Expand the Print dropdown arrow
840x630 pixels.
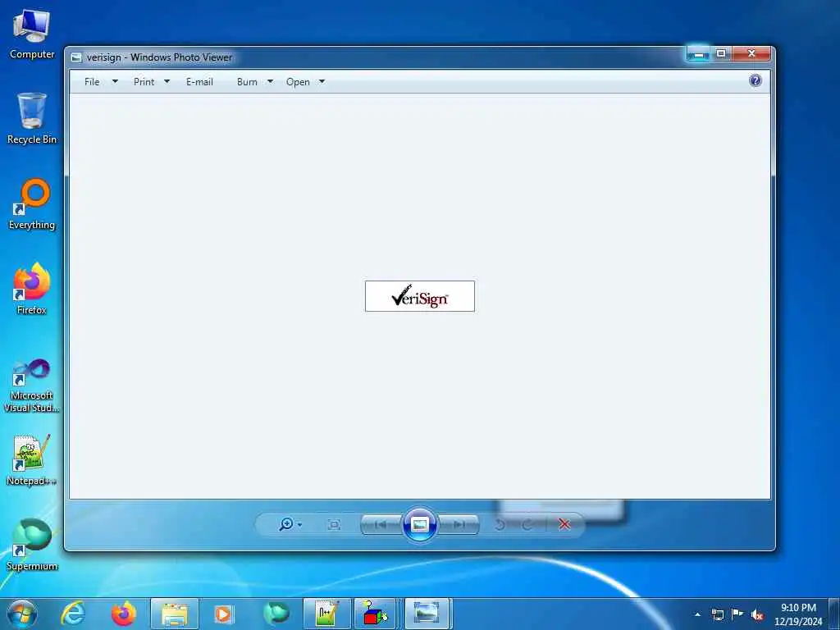[167, 82]
